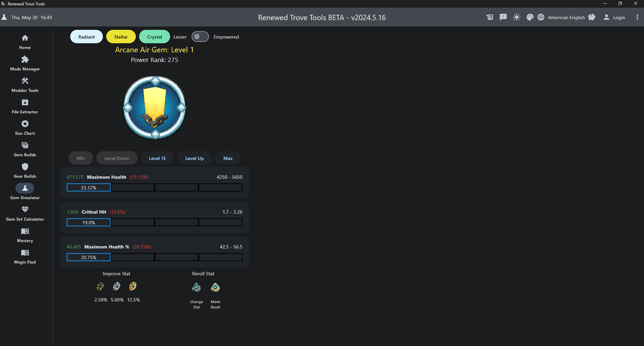644x346 pixels.
Task: Navigate to Gear Builds
Action: click(25, 171)
